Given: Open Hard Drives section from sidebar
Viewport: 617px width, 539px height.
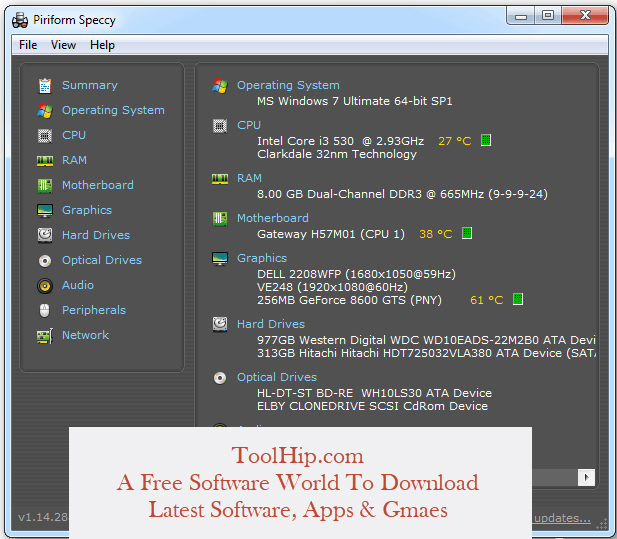Looking at the screenshot, I should point(96,235).
